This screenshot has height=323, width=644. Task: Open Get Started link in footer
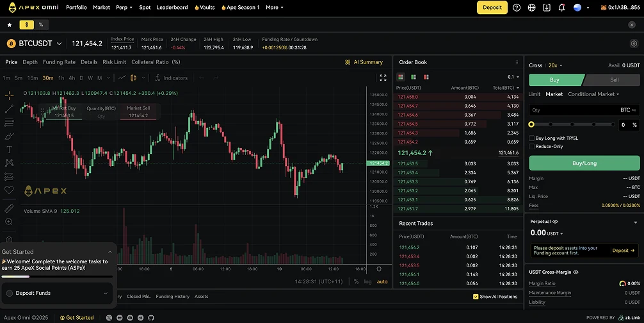pyautogui.click(x=77, y=318)
